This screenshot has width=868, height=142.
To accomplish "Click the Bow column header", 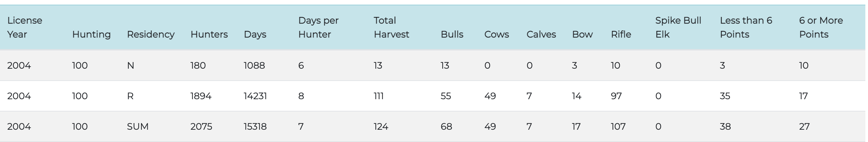I will [582, 35].
